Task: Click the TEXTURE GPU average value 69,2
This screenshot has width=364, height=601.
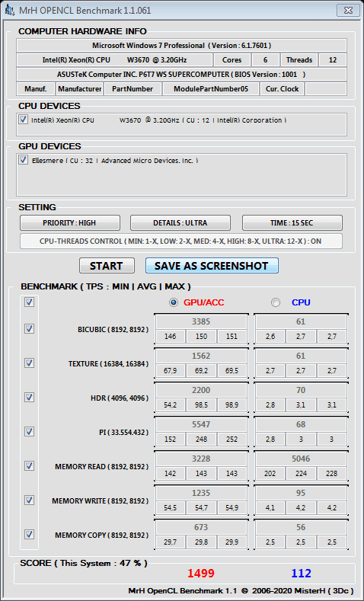Action: [x=201, y=371]
